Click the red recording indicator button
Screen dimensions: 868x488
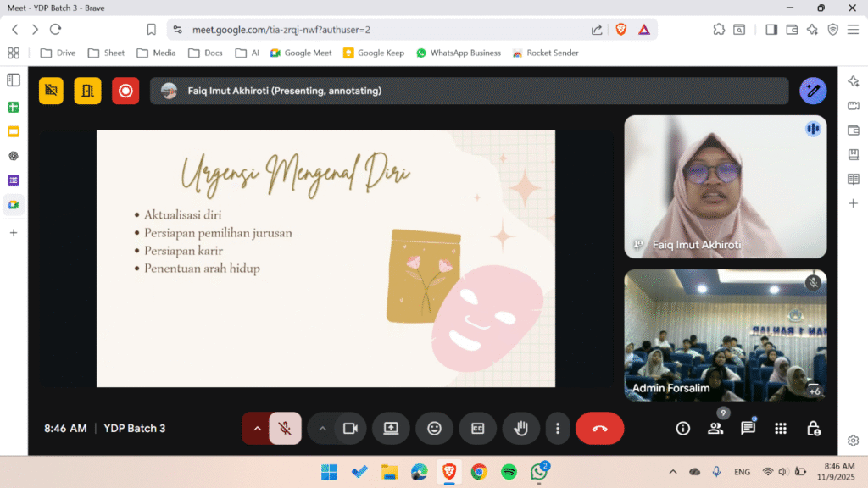[x=125, y=91]
